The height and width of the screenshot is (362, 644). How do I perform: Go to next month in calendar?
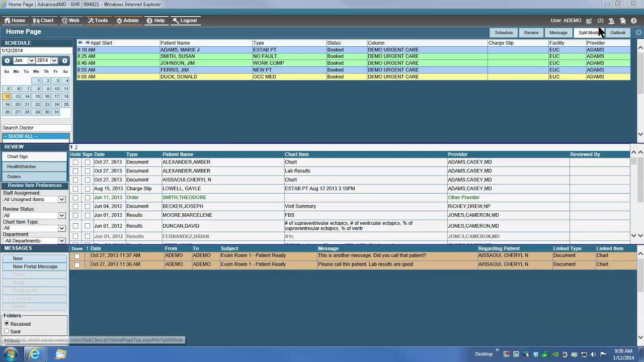point(65,61)
